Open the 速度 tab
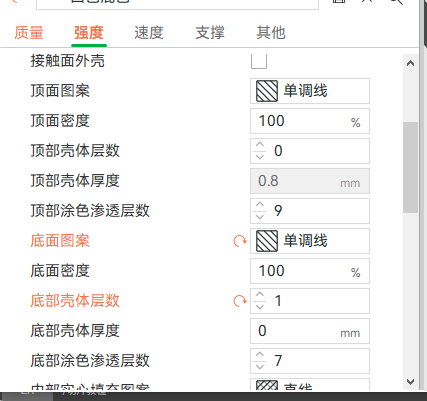 [149, 33]
